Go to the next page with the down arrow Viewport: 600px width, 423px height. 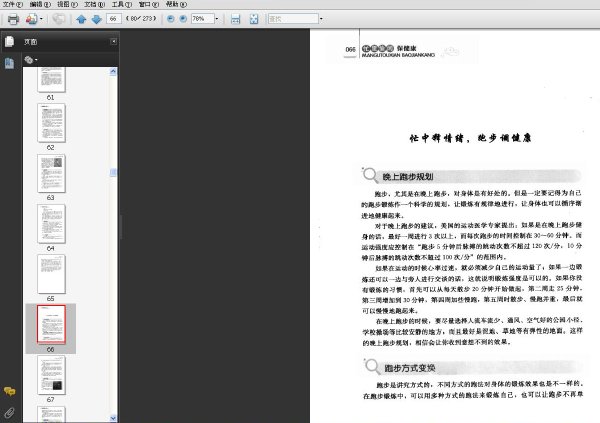(96, 19)
